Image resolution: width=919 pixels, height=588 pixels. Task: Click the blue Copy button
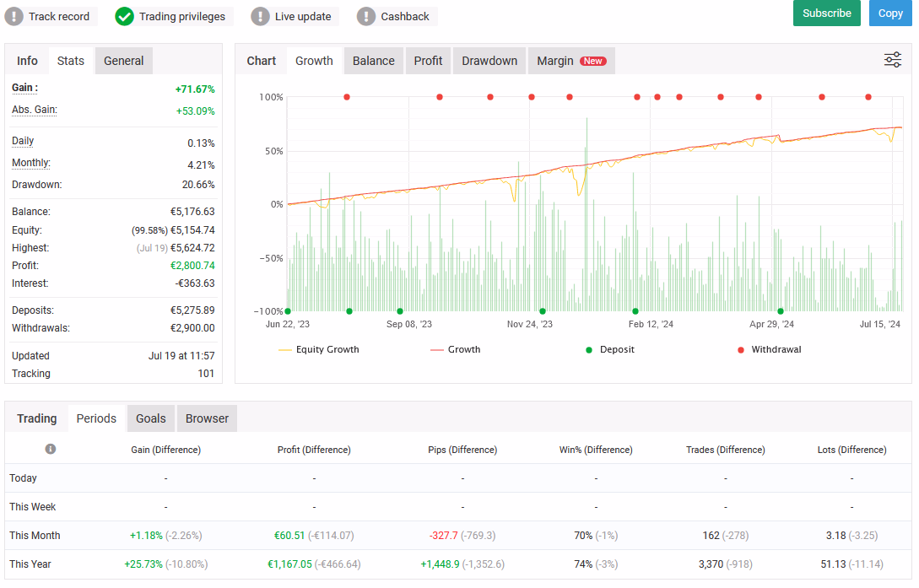coord(890,13)
